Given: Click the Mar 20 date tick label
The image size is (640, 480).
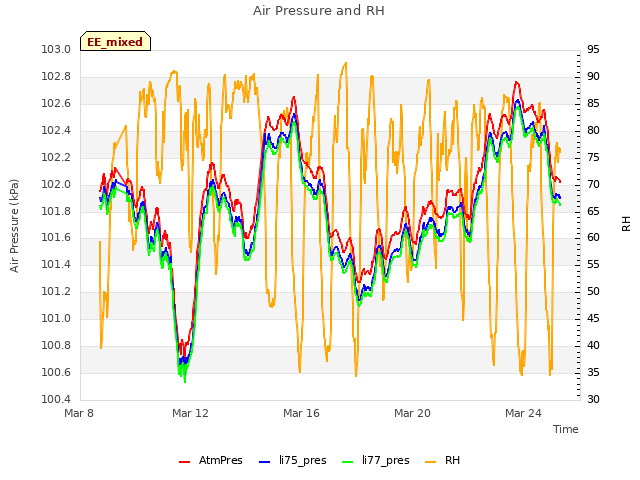Looking at the screenshot, I should click(x=412, y=413).
